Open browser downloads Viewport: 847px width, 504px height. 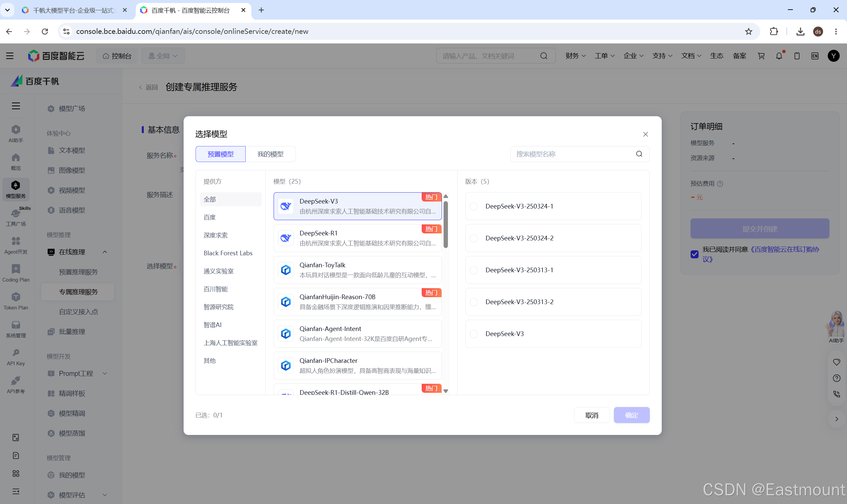click(800, 31)
